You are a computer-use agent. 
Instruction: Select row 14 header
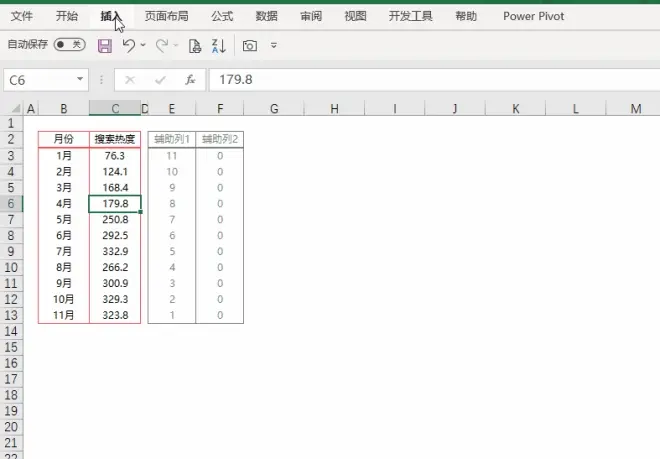coord(11,331)
